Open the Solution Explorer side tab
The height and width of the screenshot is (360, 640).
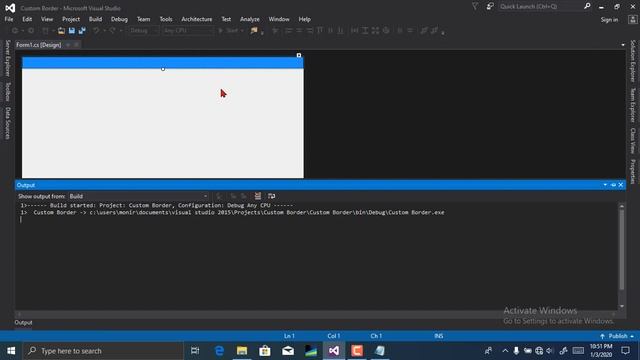pyautogui.click(x=633, y=60)
